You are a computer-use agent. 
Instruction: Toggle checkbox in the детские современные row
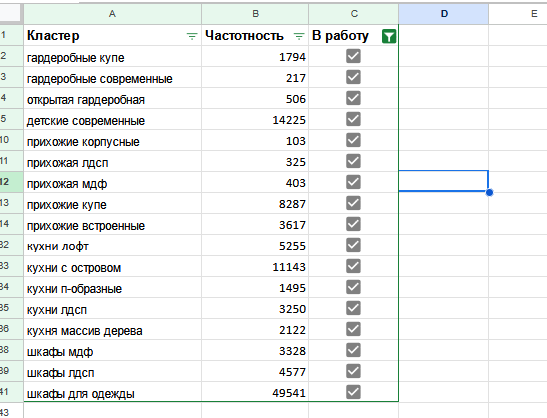pyautogui.click(x=353, y=119)
